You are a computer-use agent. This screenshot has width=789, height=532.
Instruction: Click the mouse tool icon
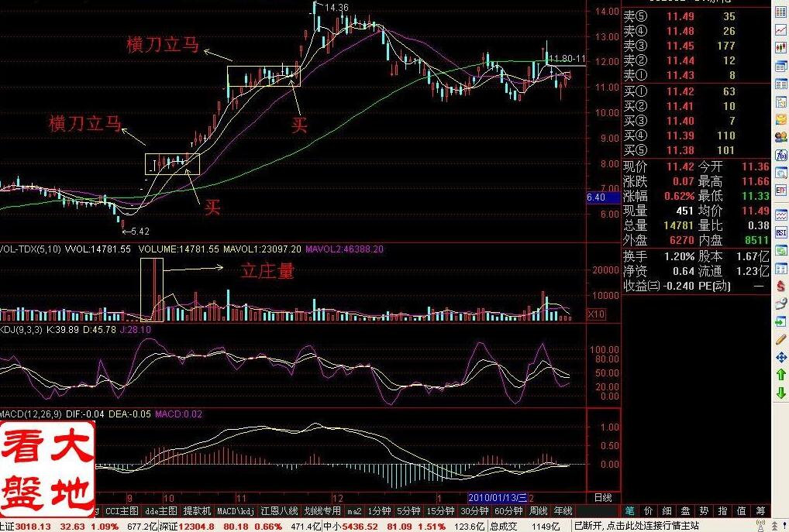(x=781, y=304)
